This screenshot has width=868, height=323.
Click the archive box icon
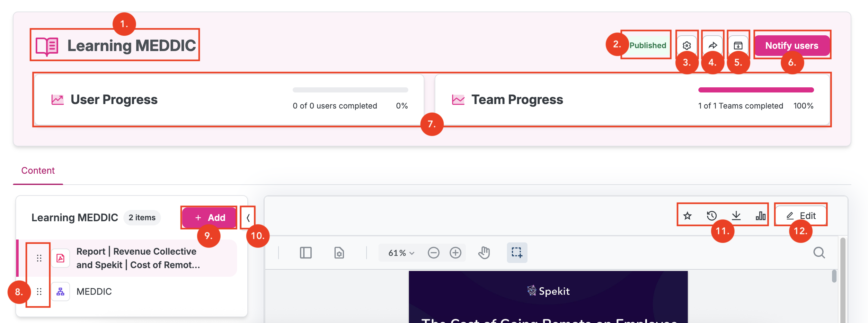click(x=738, y=46)
